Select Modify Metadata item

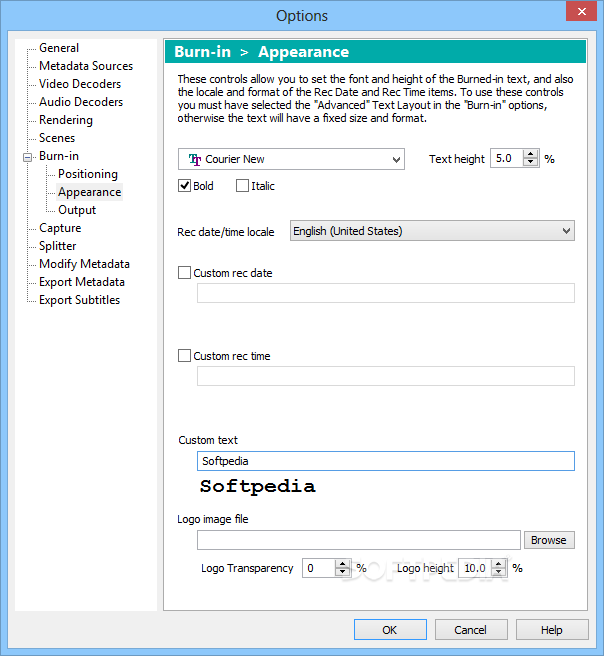click(x=84, y=264)
